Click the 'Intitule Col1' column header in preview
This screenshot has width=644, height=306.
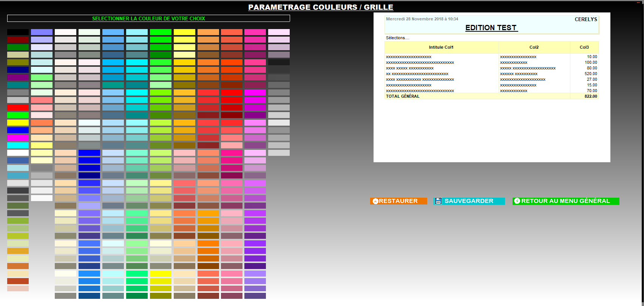(441, 47)
